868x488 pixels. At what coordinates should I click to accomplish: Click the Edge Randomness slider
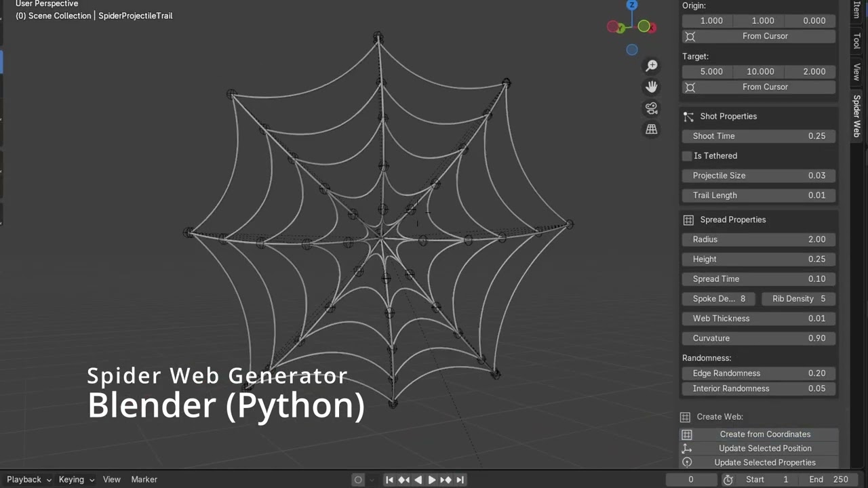(759, 373)
